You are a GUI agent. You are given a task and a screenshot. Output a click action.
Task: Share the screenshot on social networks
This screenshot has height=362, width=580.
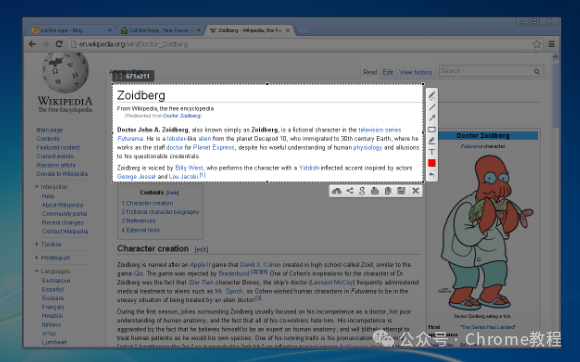350,191
